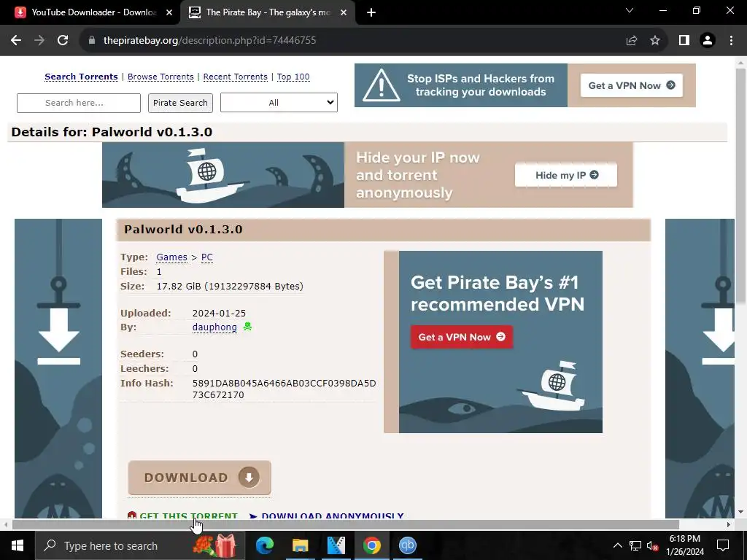Open the Windows Start menu
This screenshot has height=560, width=747.
tap(18, 545)
